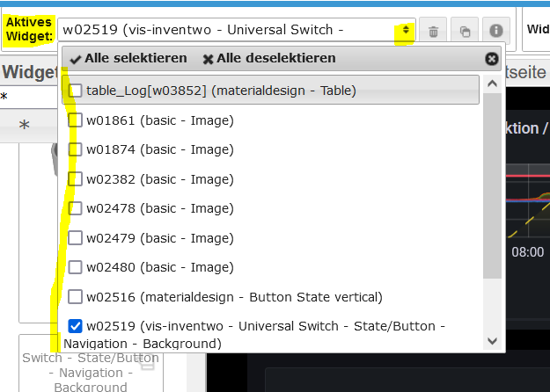This screenshot has height=392, width=550.
Task: Click the widget list scrollbar thumb
Action: pyautogui.click(x=492, y=185)
